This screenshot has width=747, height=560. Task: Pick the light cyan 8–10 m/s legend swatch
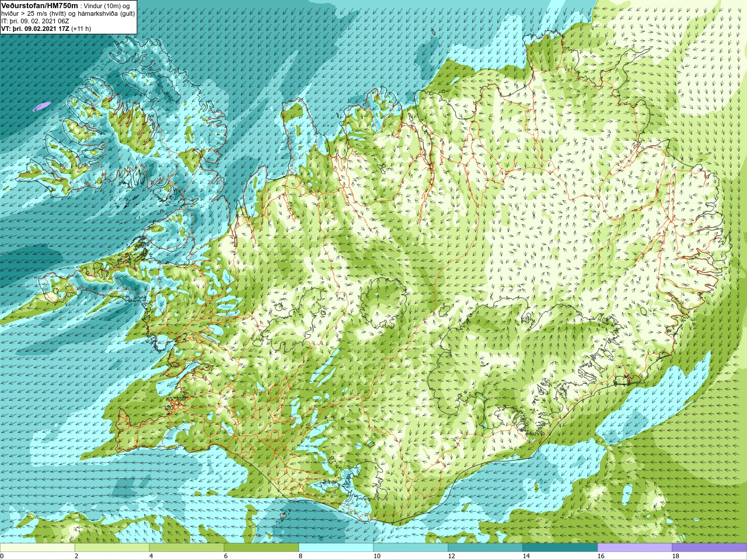336,548
